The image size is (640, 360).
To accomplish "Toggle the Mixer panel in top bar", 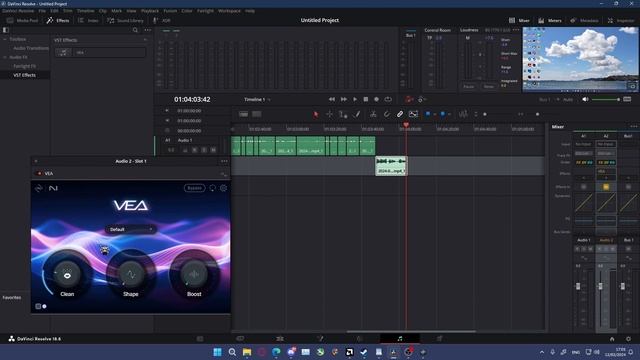I will pyautogui.click(x=519, y=20).
